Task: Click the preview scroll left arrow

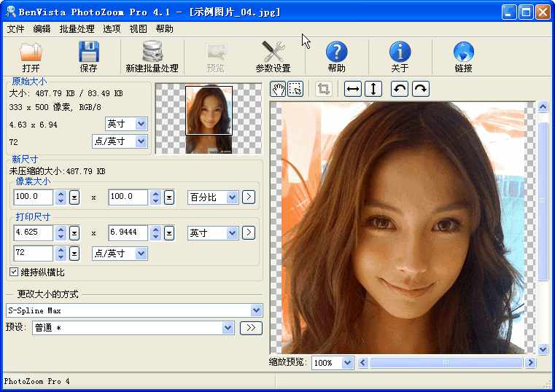Action: pos(362,362)
